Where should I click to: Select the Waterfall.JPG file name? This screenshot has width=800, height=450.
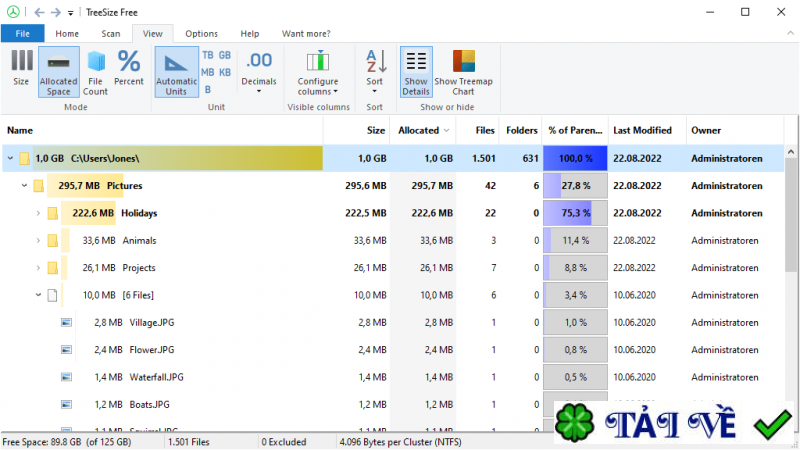coord(157,377)
